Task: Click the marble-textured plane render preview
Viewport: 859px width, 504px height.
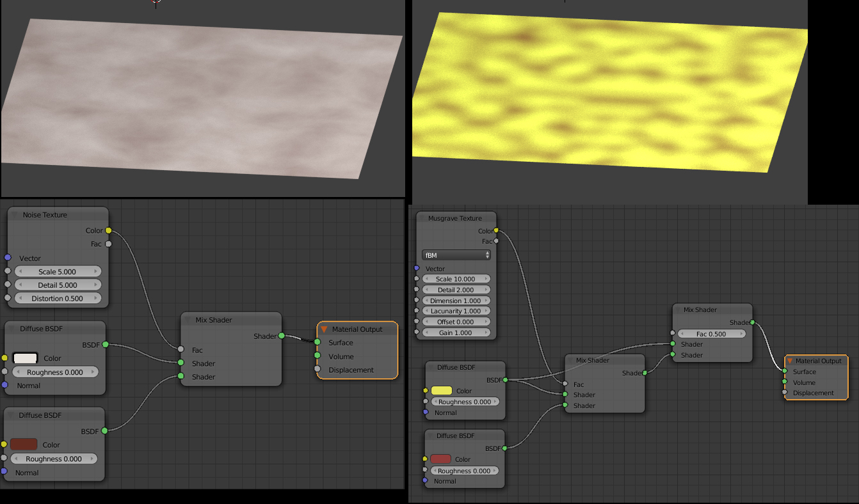Action: tap(202, 98)
